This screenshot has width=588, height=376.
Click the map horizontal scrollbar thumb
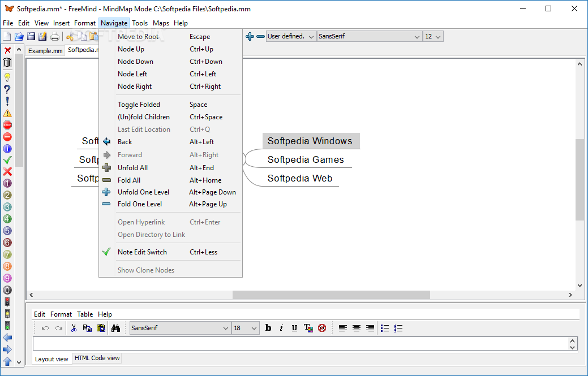tap(331, 295)
